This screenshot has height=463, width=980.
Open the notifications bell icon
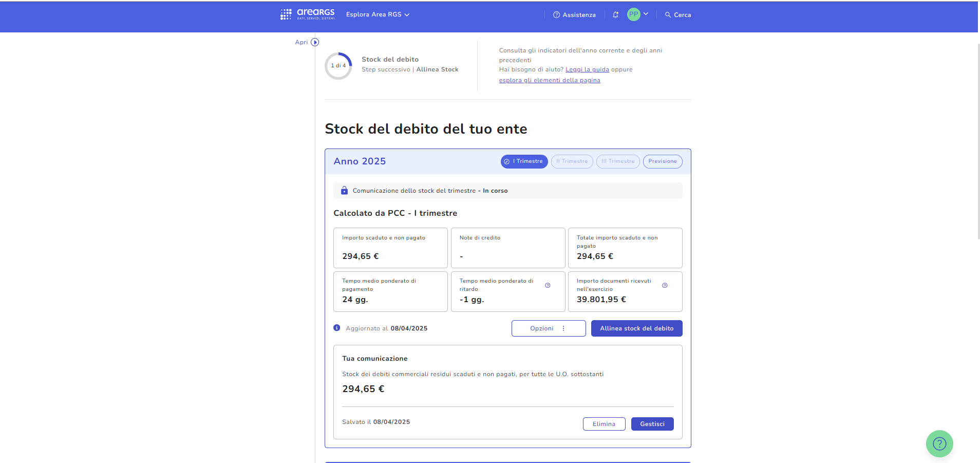[x=615, y=15]
